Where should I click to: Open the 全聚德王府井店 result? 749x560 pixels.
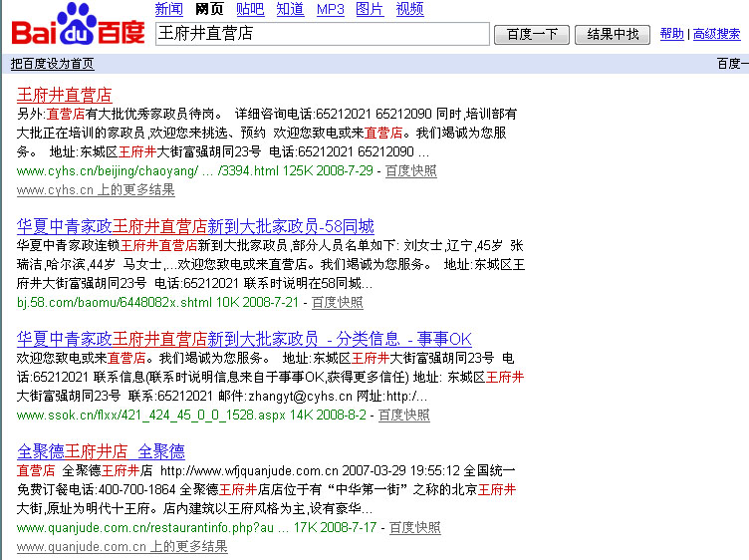(101, 450)
